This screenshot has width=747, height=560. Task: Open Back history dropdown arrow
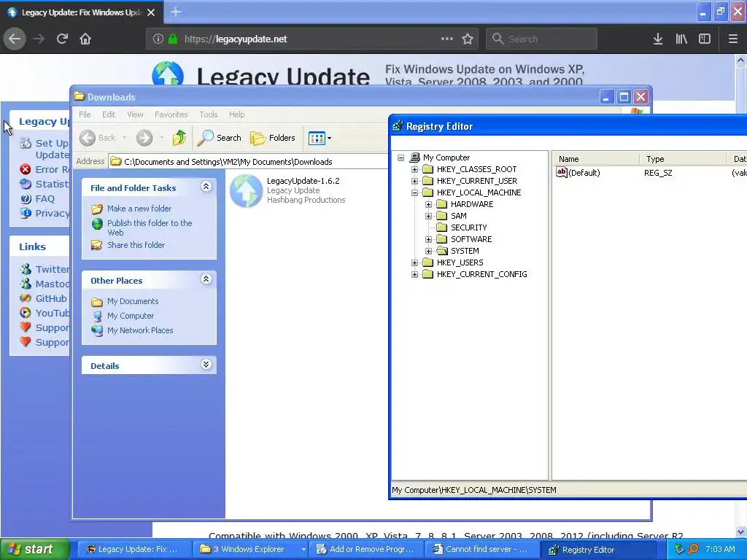[x=124, y=138]
